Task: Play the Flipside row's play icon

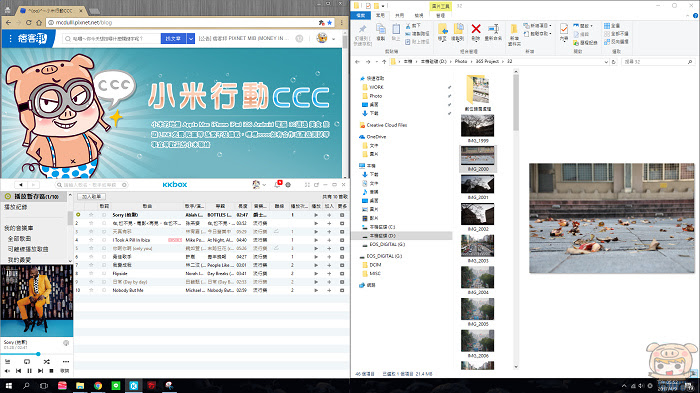Action: pyautogui.click(x=316, y=273)
